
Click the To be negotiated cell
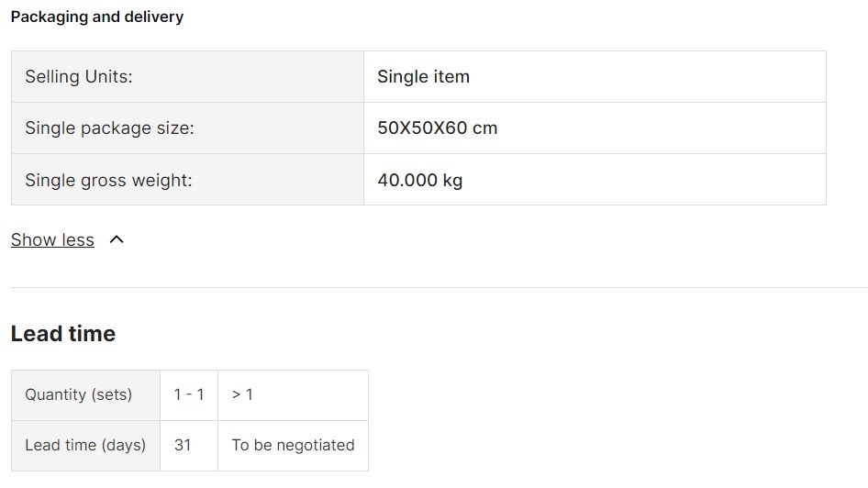[293, 446]
